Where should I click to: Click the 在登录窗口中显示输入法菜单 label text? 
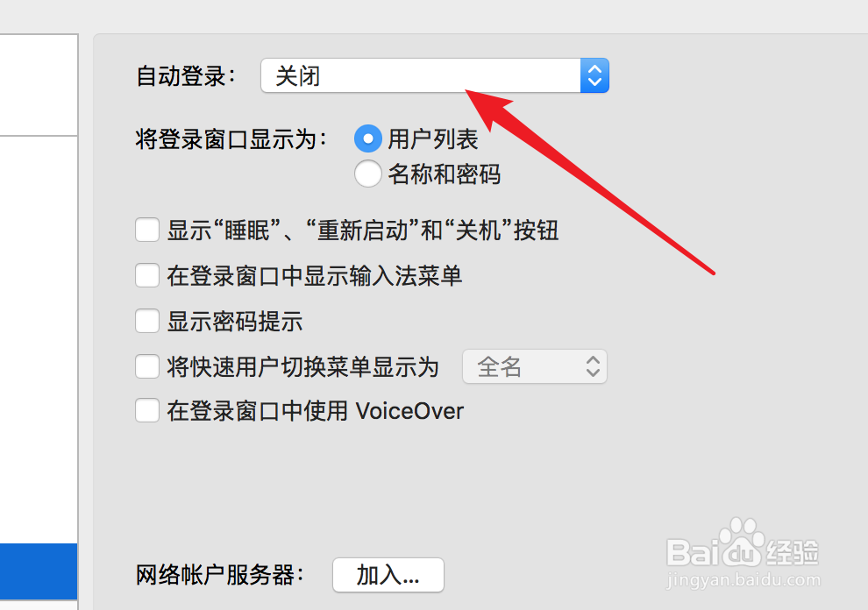(x=315, y=276)
